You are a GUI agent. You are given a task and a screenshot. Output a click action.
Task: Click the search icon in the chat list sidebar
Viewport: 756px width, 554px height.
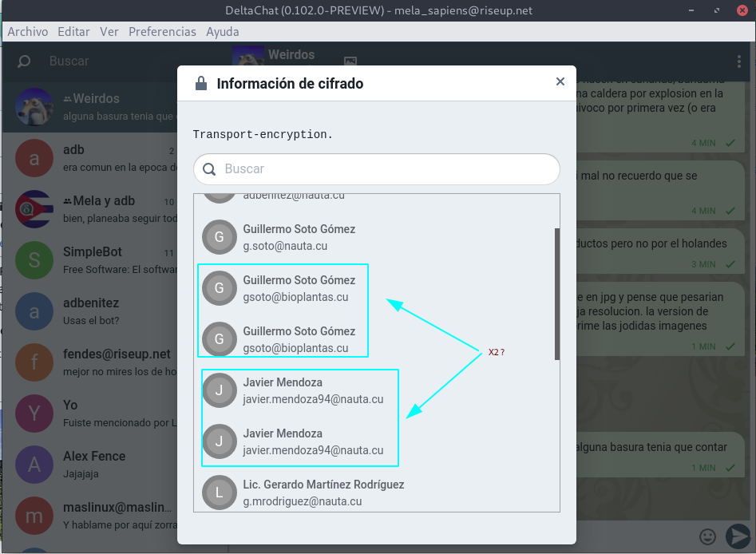[24, 61]
